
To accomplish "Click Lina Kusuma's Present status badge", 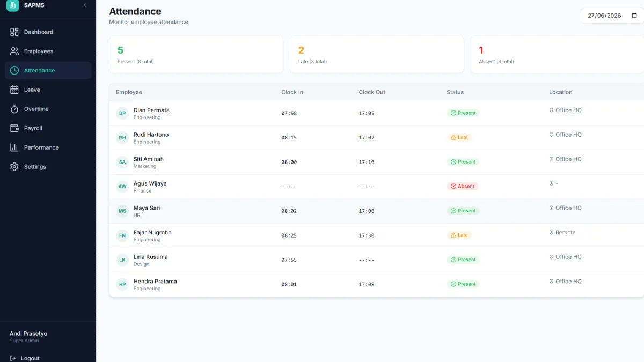I will pyautogui.click(x=463, y=260).
